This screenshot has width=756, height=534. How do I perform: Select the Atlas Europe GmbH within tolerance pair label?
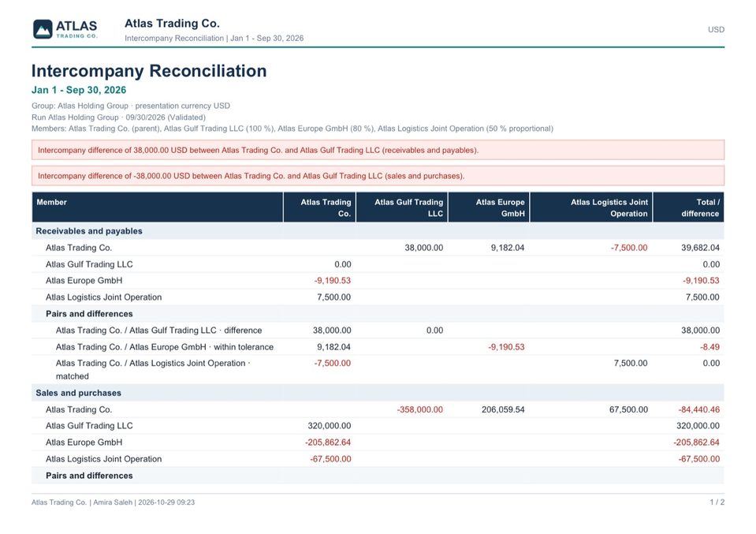pyautogui.click(x=165, y=347)
